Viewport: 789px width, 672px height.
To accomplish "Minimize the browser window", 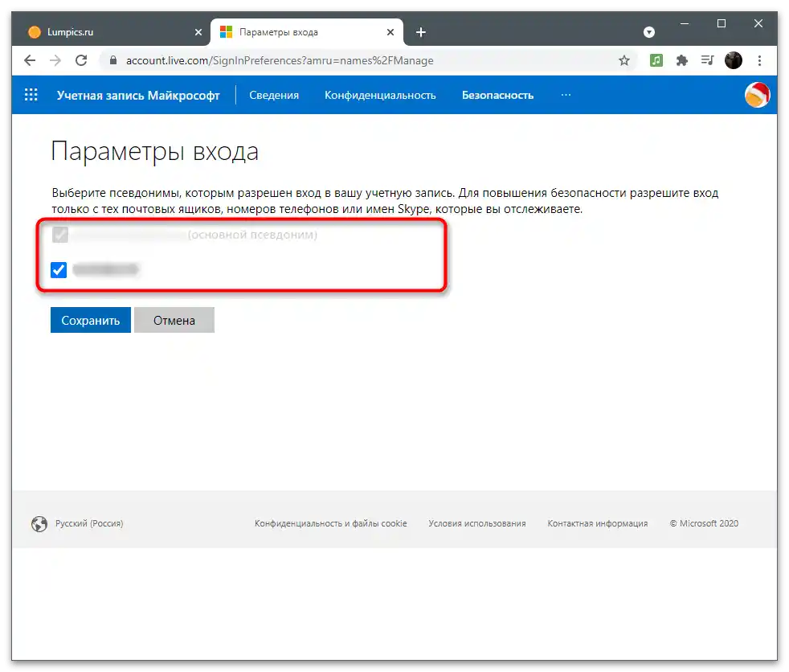I will pyautogui.click(x=685, y=23).
